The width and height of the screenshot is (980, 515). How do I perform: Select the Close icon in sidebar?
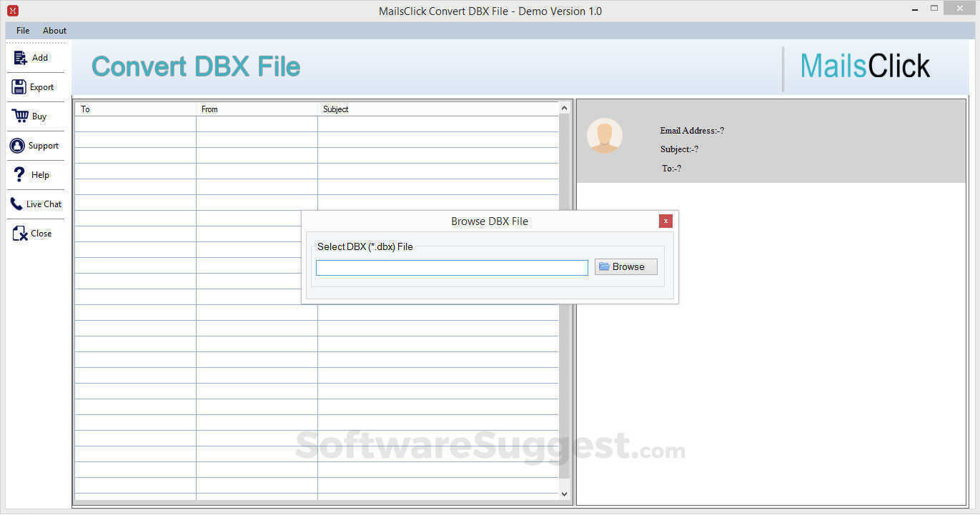[x=18, y=233]
